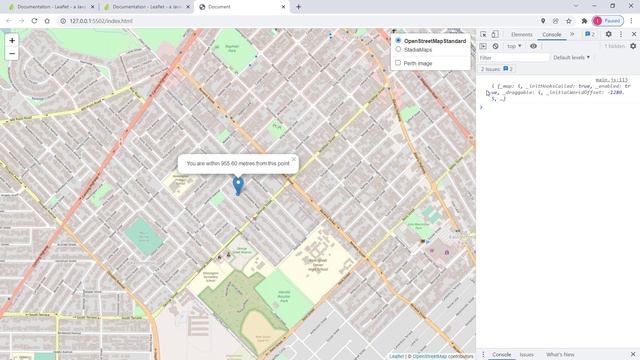The height and width of the screenshot is (360, 640).
Task: Bookmark this page with the star
Action: 569,21
